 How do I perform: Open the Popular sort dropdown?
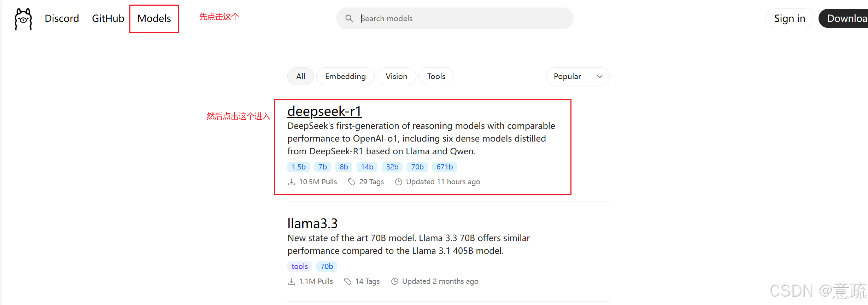pyautogui.click(x=577, y=76)
